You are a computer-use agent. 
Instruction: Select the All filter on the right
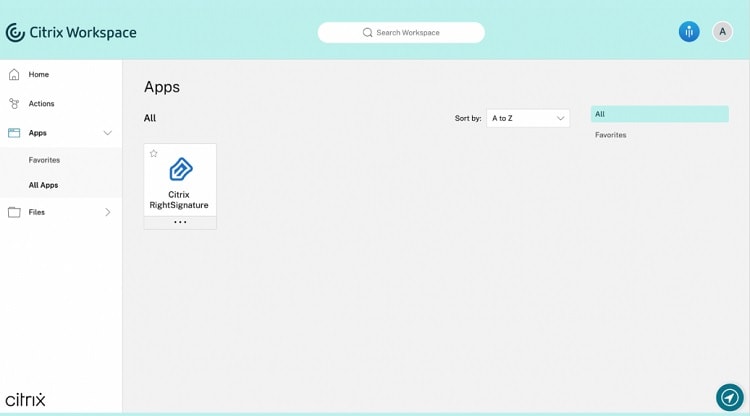pyautogui.click(x=660, y=114)
